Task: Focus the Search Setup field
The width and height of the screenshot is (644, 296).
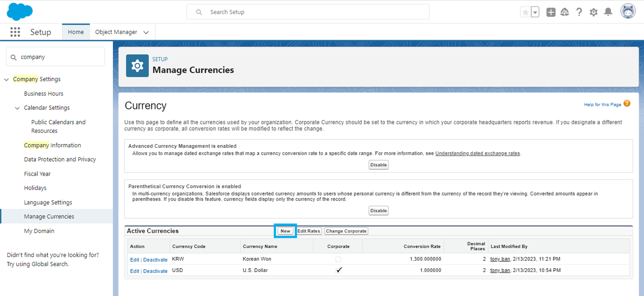Action: 308,12
